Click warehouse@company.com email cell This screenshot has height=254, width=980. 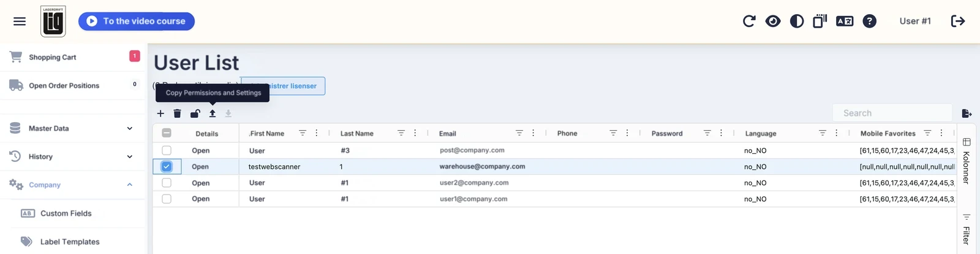coord(482,166)
